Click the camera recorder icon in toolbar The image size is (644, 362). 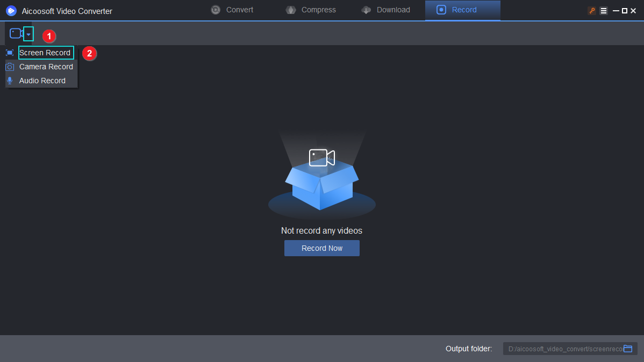tap(16, 33)
